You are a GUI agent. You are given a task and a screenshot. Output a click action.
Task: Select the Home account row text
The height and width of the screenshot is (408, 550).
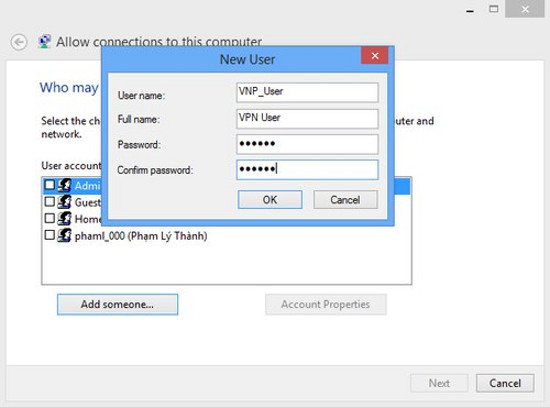88,219
